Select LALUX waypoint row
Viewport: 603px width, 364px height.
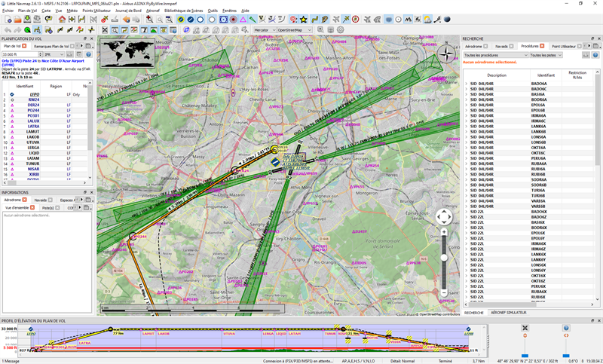pyautogui.click(x=45, y=121)
